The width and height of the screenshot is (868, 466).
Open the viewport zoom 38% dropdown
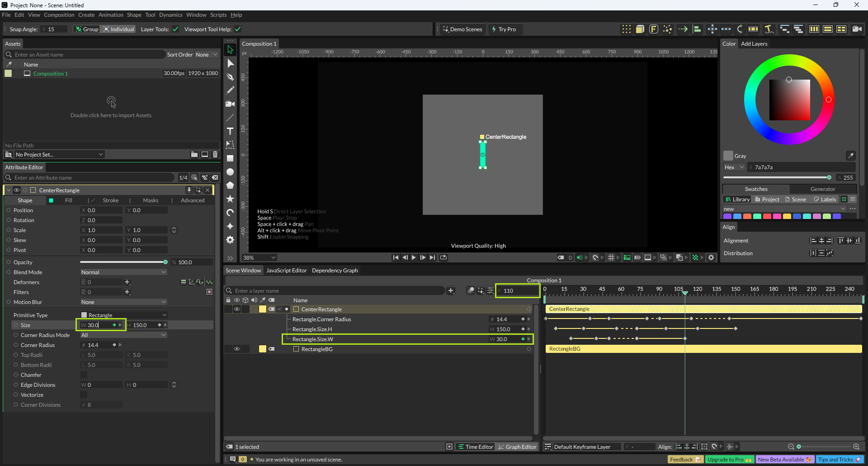coord(259,258)
